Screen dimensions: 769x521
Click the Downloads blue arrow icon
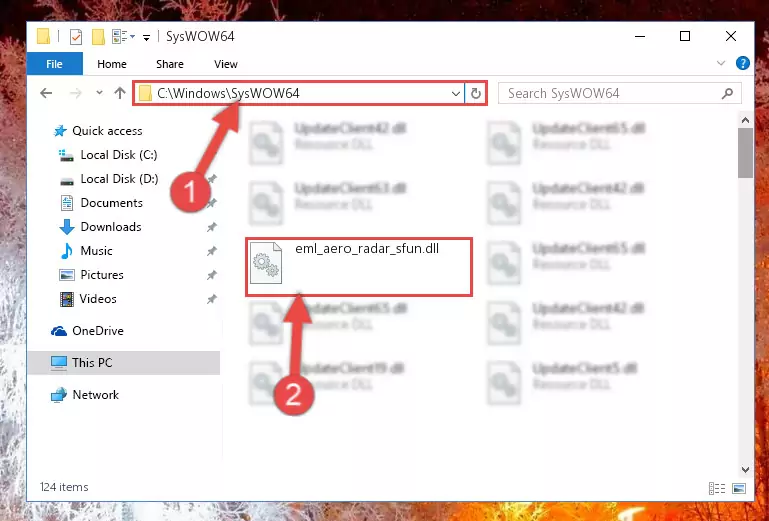coord(67,227)
